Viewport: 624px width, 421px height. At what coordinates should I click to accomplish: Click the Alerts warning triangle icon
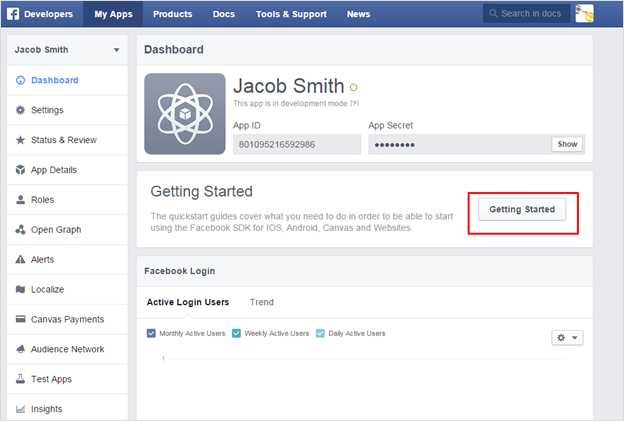click(x=20, y=259)
